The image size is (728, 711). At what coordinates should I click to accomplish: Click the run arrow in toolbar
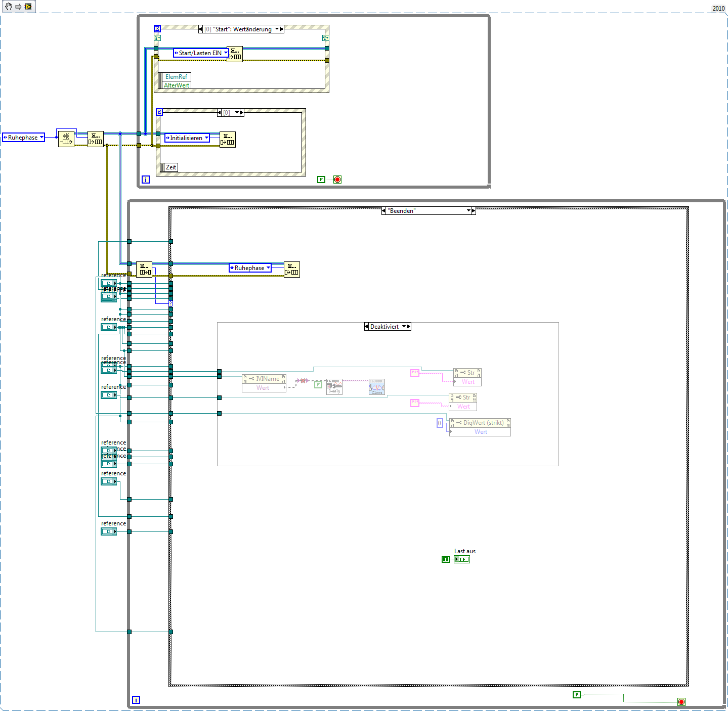coord(18,7)
